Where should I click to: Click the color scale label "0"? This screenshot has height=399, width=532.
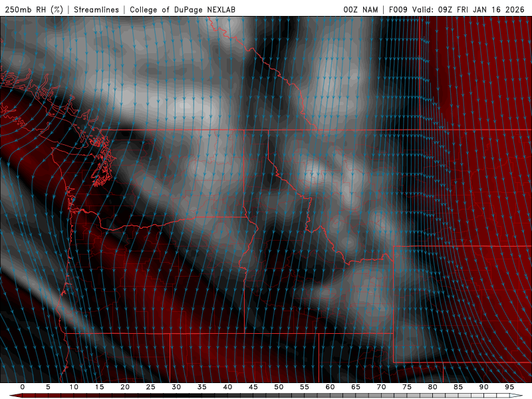pos(23,387)
